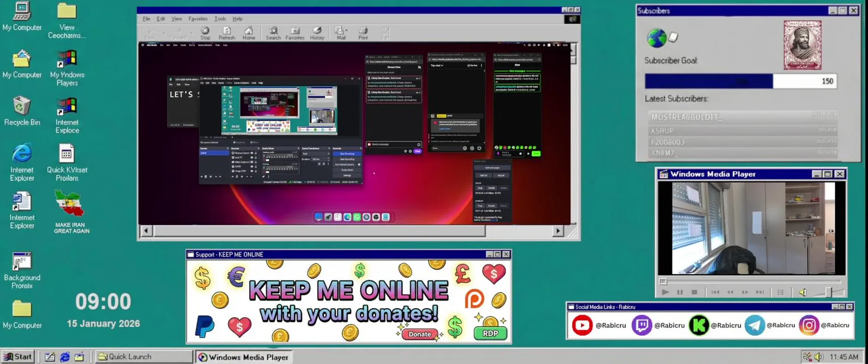The width and height of the screenshot is (868, 364).
Task: Click the fast forward button in Media Player
Action: [745, 292]
